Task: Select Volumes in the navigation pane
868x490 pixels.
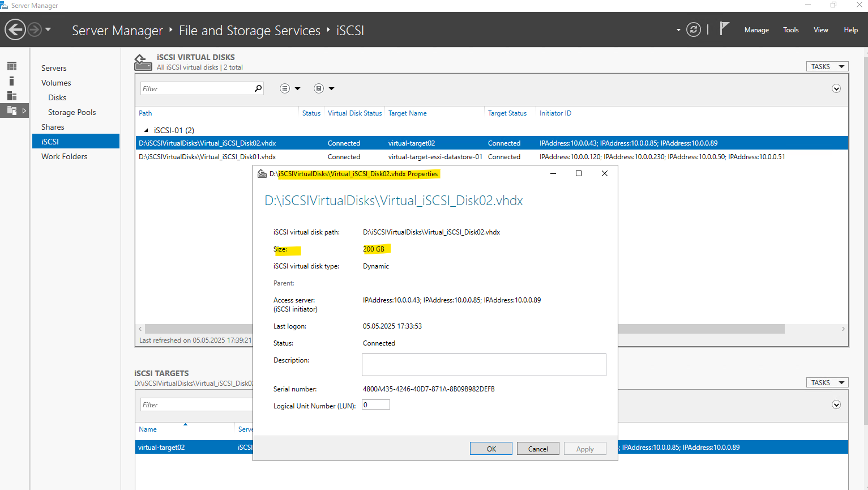Action: click(x=56, y=83)
